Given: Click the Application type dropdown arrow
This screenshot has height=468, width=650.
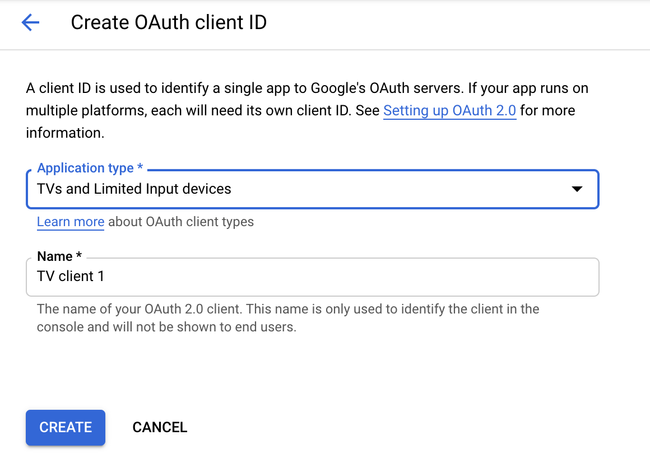Looking at the screenshot, I should pyautogui.click(x=576, y=189).
